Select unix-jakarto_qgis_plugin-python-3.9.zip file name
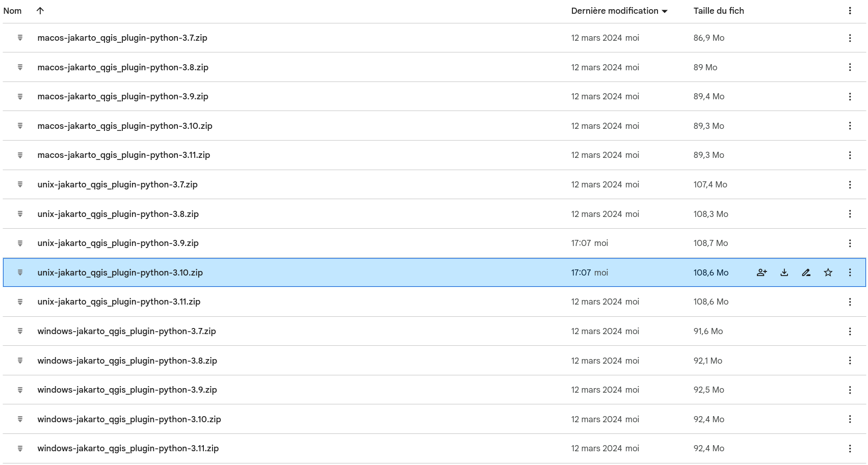 point(118,243)
